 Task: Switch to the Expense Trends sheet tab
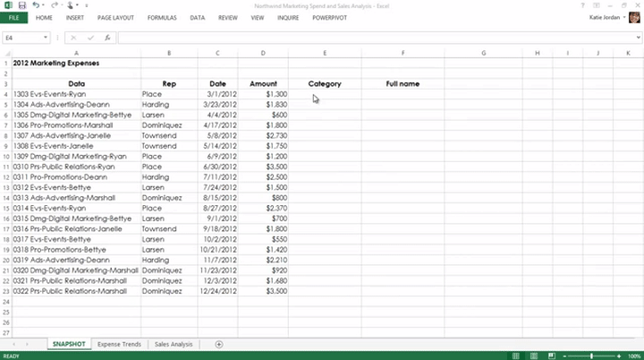point(118,344)
